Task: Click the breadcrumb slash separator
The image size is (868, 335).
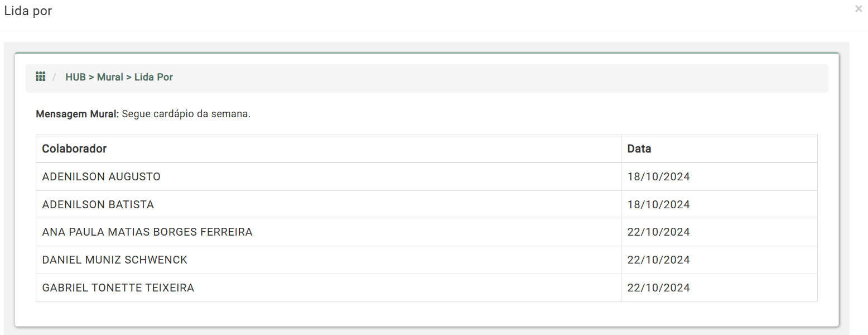Action: [x=54, y=77]
